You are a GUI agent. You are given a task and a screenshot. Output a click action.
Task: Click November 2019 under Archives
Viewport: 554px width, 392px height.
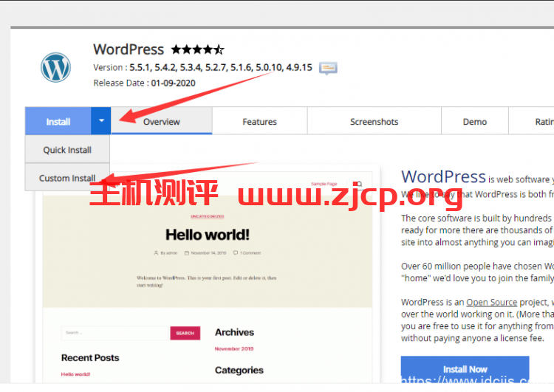pos(234,348)
